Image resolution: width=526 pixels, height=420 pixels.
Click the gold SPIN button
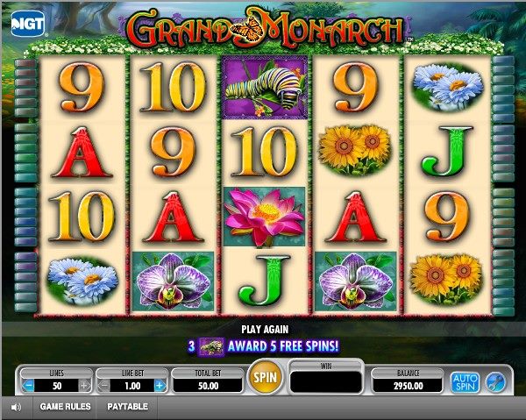tap(265, 377)
